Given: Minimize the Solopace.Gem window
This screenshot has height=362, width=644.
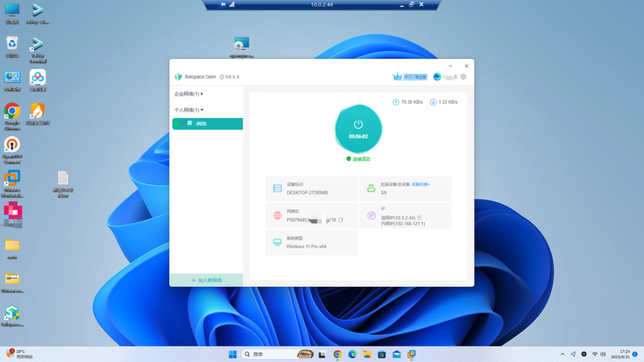Looking at the screenshot, I should 451,65.
